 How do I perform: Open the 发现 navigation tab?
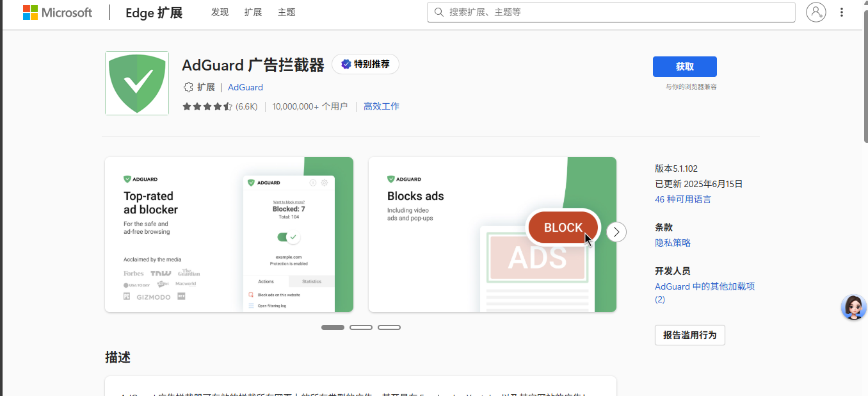tap(220, 12)
